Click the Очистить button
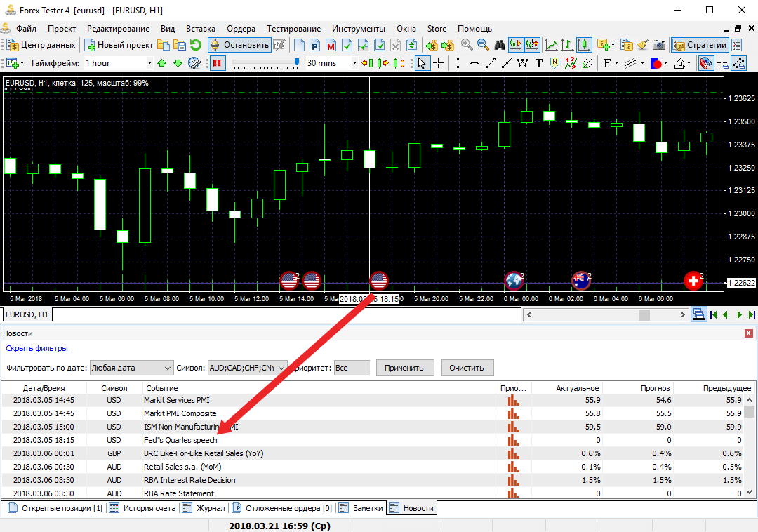Viewport: 758px width, 532px height. (x=467, y=368)
